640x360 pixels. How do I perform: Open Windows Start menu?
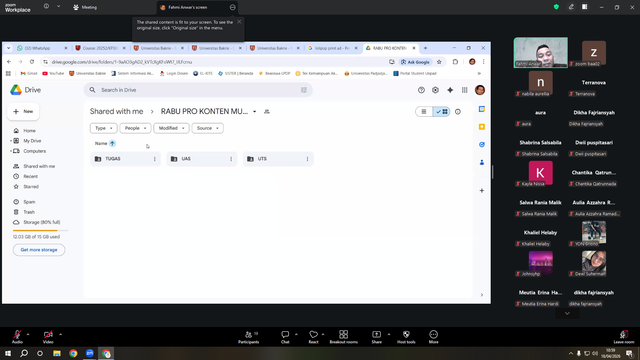8,353
